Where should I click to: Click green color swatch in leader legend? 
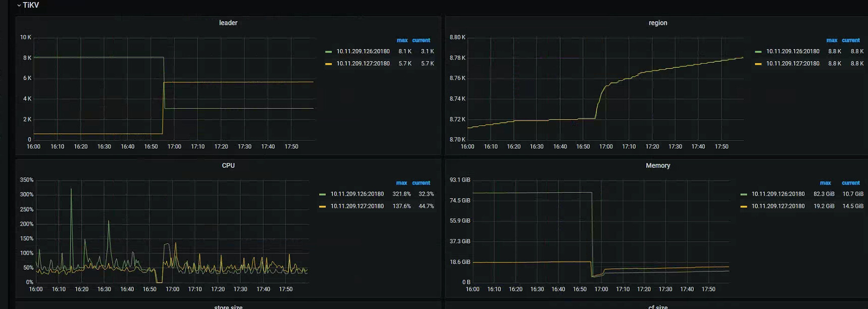click(x=329, y=52)
